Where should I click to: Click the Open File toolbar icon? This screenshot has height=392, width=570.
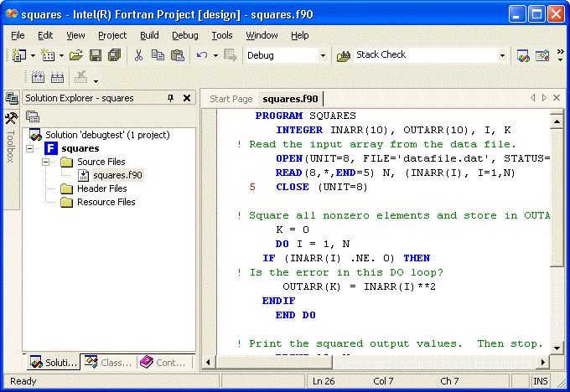point(76,55)
